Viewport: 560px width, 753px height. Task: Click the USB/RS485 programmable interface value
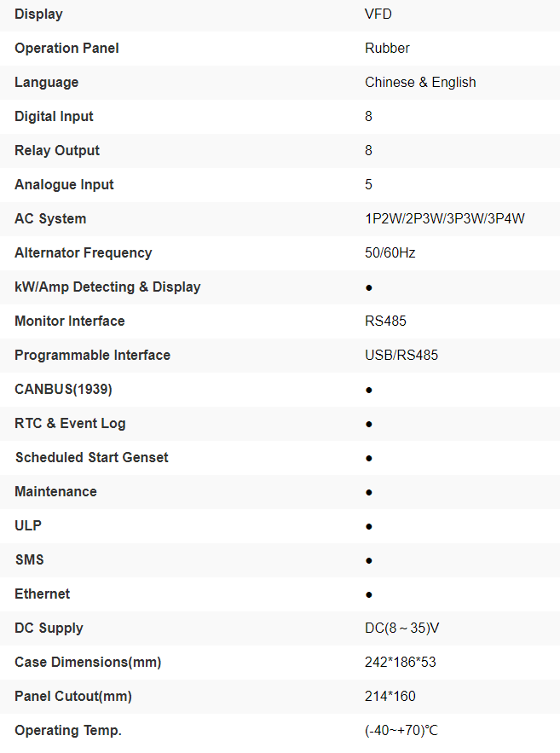tap(401, 355)
